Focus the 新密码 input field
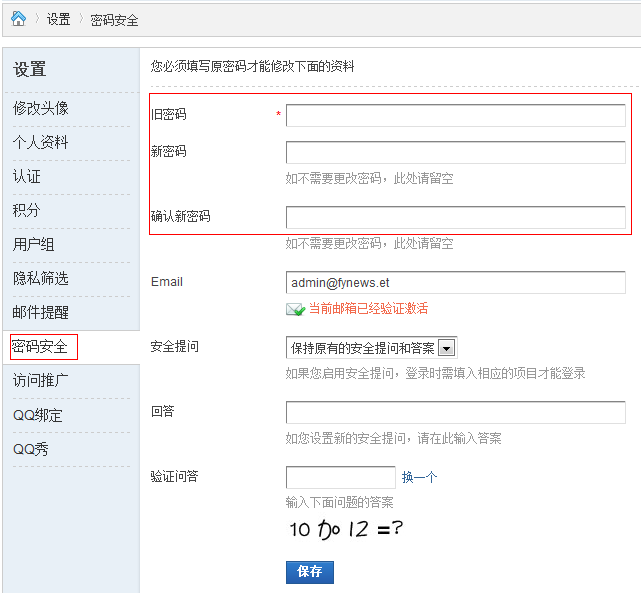The width and height of the screenshot is (641, 593). tap(455, 152)
